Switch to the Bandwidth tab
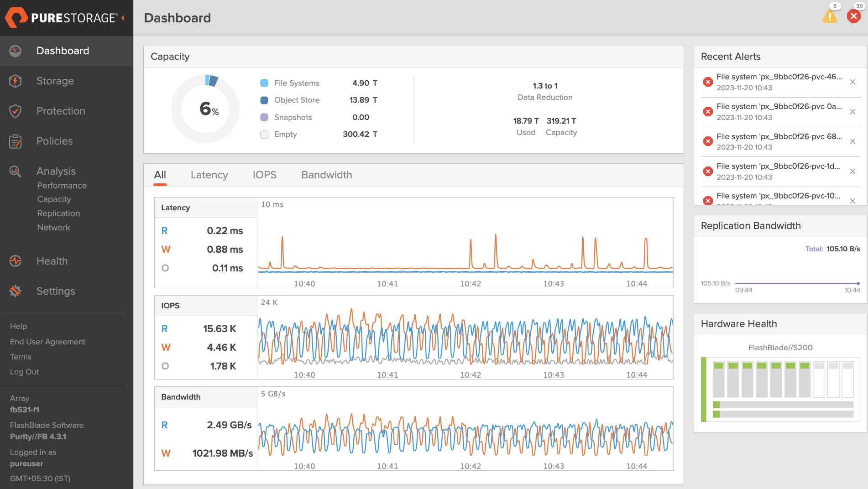Image resolution: width=868 pixels, height=489 pixels. tap(326, 175)
